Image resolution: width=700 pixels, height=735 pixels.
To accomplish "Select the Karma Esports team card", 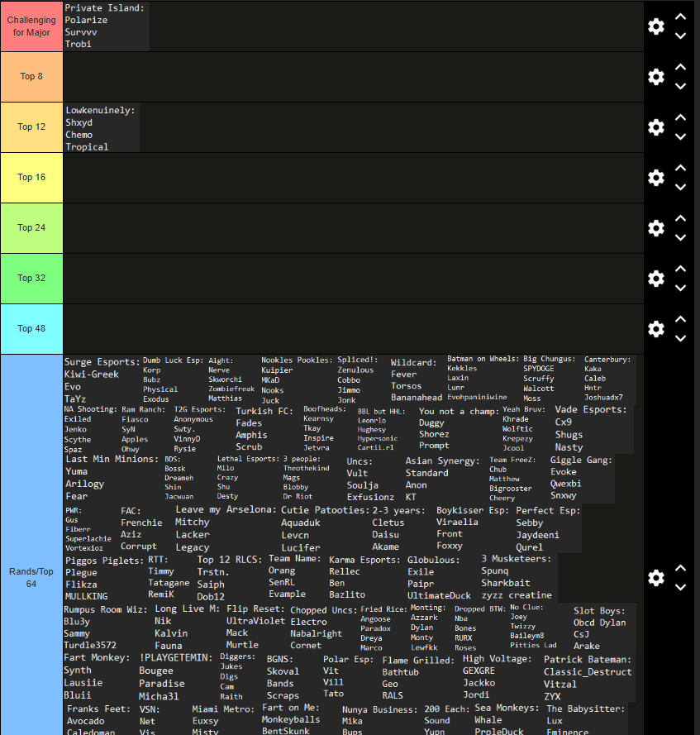I will tap(365, 577).
